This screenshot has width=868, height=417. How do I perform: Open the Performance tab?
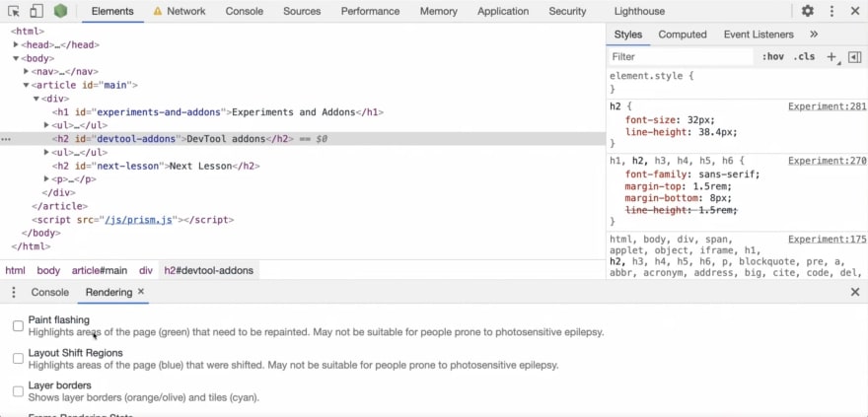click(370, 11)
